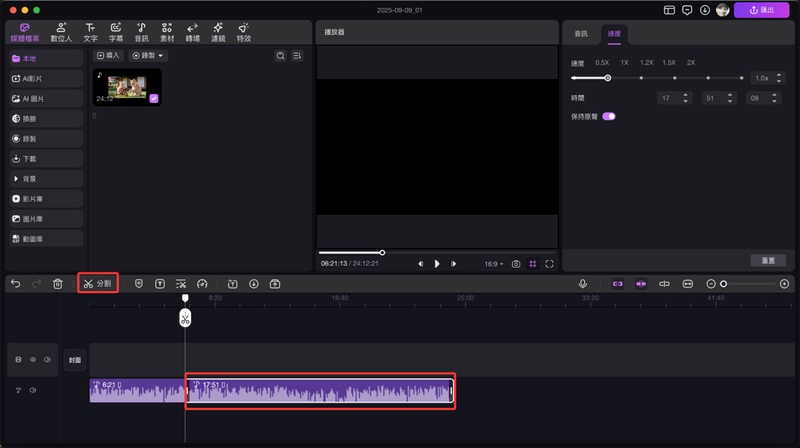Uncheck the purple checkbox on media thumbnail

(x=153, y=99)
